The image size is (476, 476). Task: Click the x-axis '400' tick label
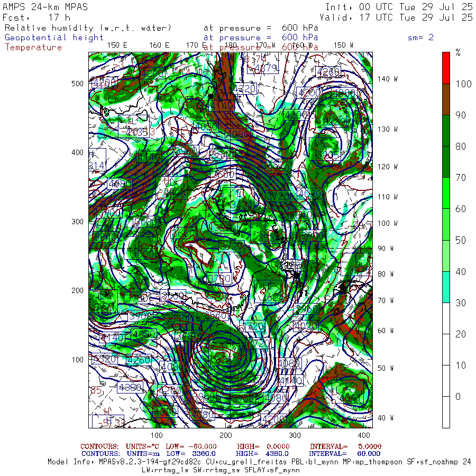click(x=364, y=435)
